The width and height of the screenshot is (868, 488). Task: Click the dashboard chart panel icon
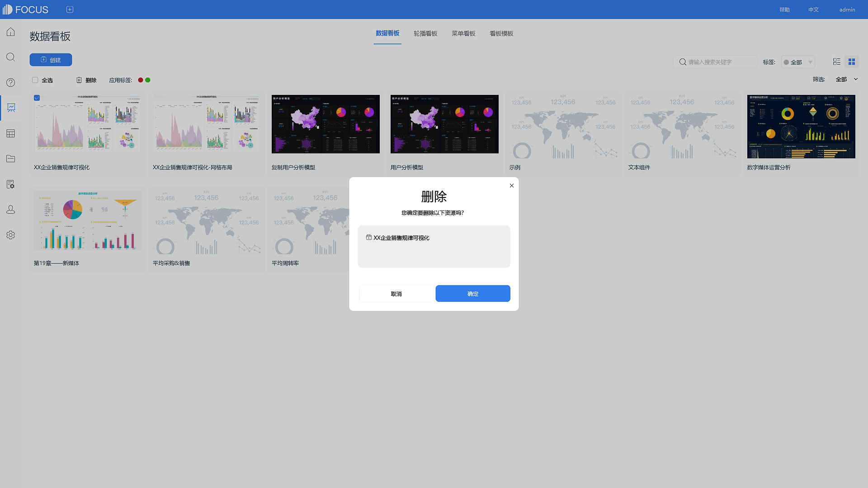(x=11, y=107)
